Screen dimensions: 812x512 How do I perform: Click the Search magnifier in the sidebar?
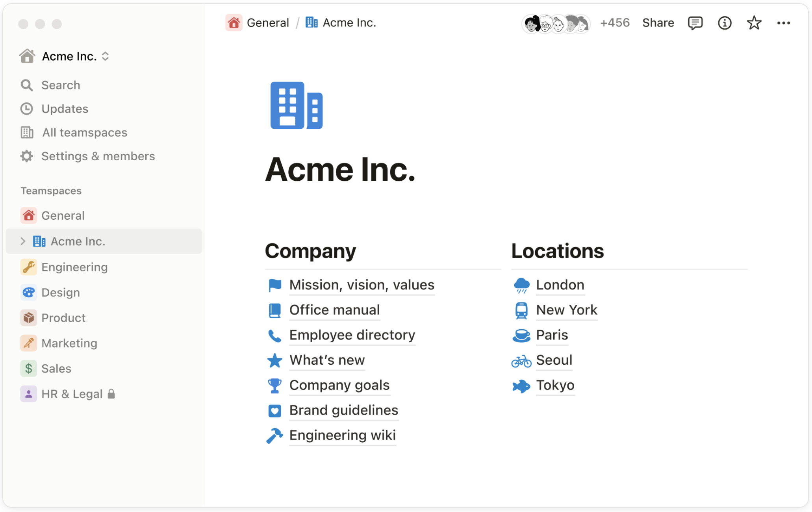27,85
